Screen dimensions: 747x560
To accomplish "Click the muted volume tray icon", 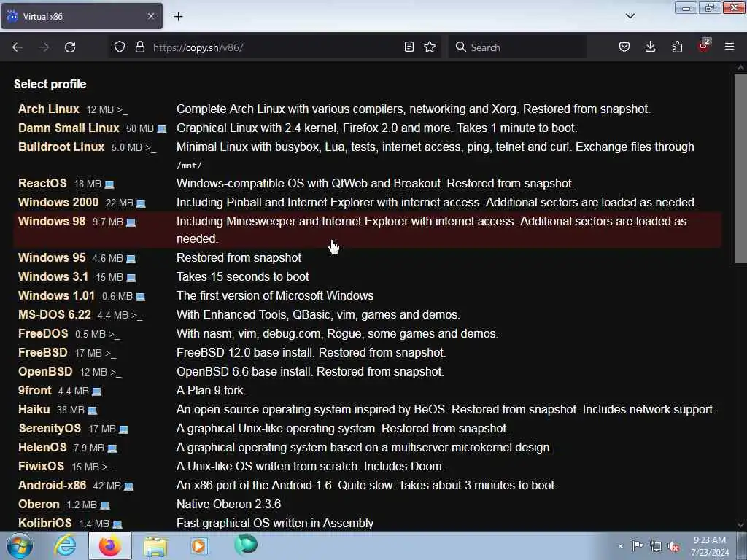I will click(x=673, y=547).
